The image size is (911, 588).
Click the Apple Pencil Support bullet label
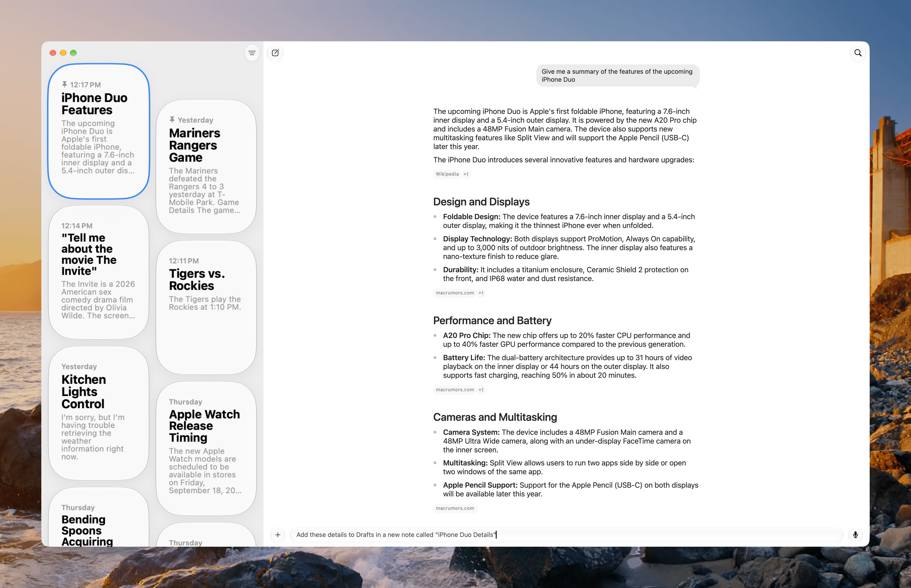point(481,485)
